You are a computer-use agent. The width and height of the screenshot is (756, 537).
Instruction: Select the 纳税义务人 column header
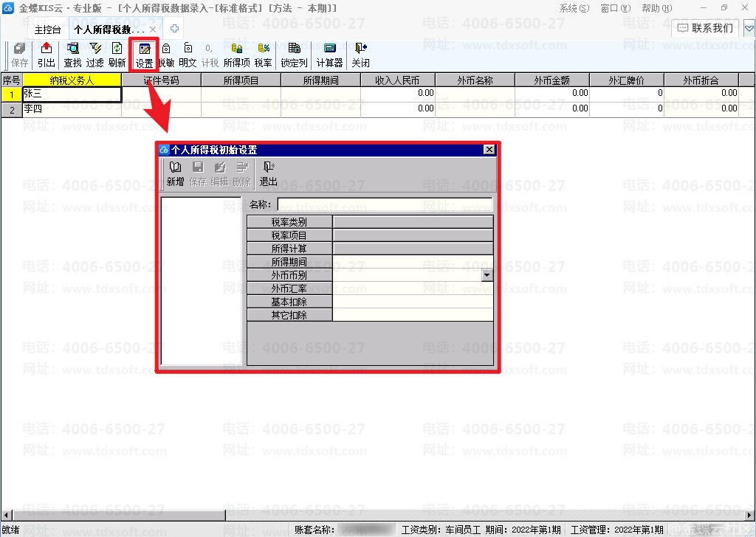pyautogui.click(x=72, y=80)
